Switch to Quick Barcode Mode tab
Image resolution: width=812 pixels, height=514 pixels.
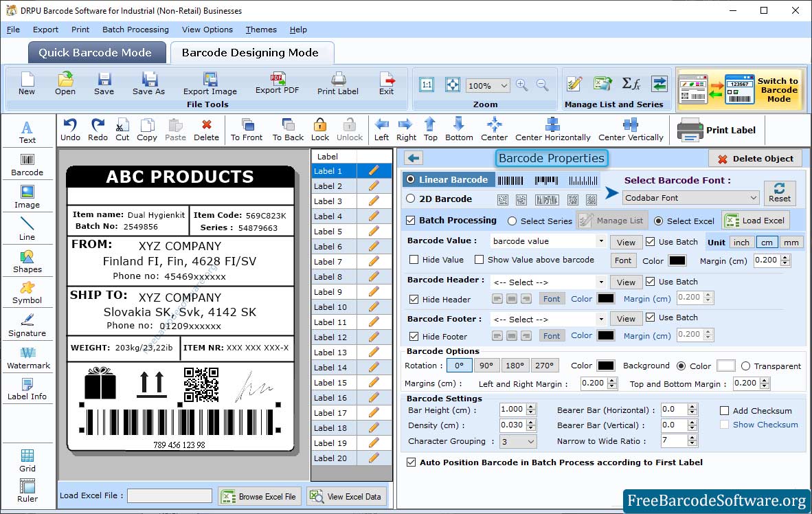97,52
